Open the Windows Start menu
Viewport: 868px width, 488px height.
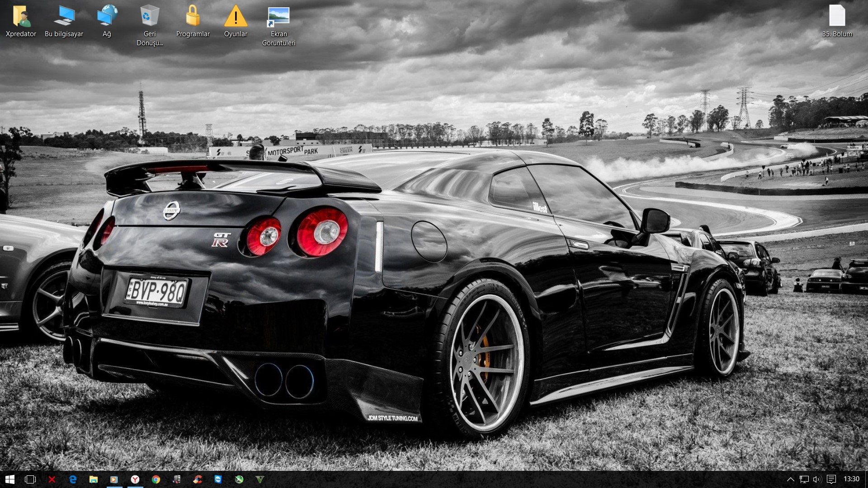tap(9, 479)
